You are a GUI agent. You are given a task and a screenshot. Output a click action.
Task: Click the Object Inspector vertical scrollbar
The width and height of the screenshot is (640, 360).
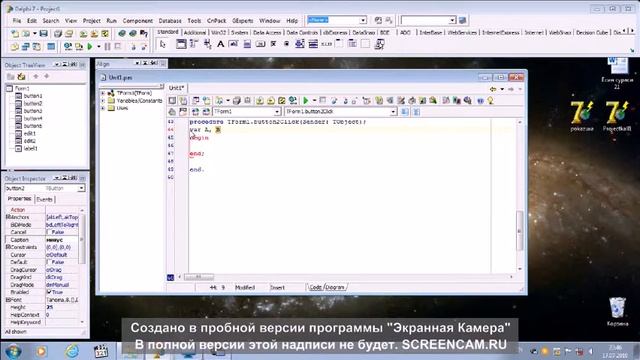coord(82,266)
